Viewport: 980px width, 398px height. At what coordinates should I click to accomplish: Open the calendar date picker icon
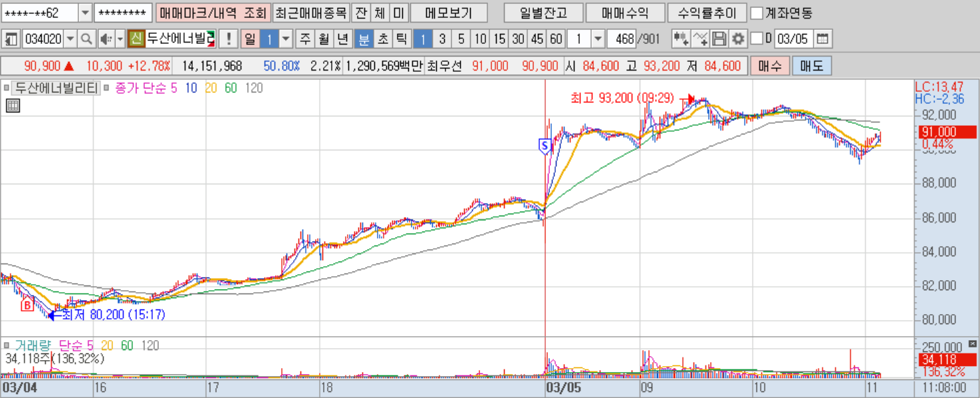coord(823,39)
